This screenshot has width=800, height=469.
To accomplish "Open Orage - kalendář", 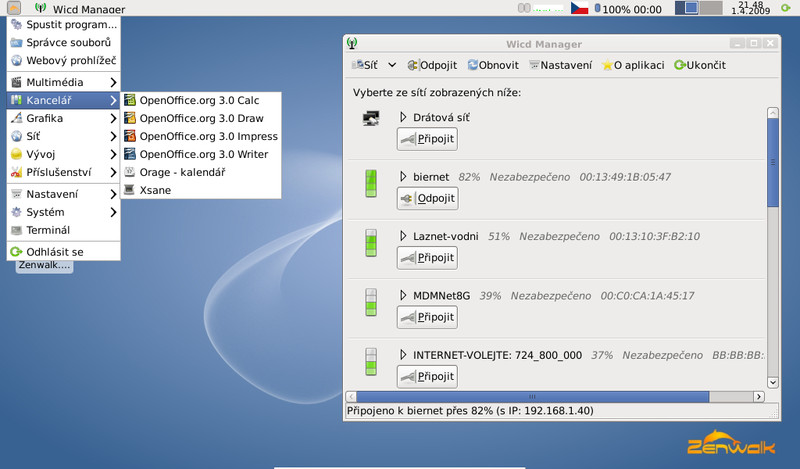I will coord(201,172).
